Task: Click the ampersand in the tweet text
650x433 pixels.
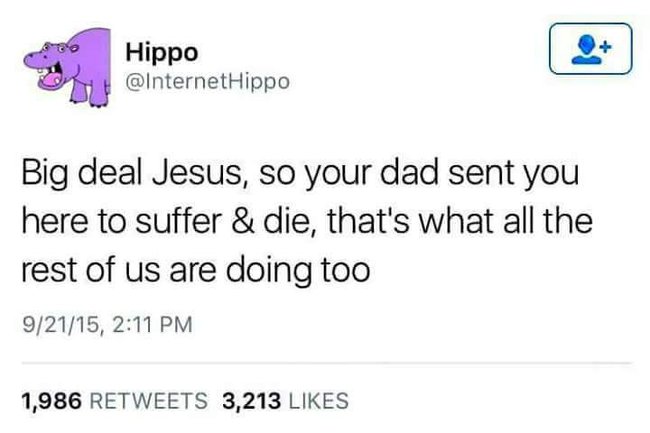Action: click(243, 221)
